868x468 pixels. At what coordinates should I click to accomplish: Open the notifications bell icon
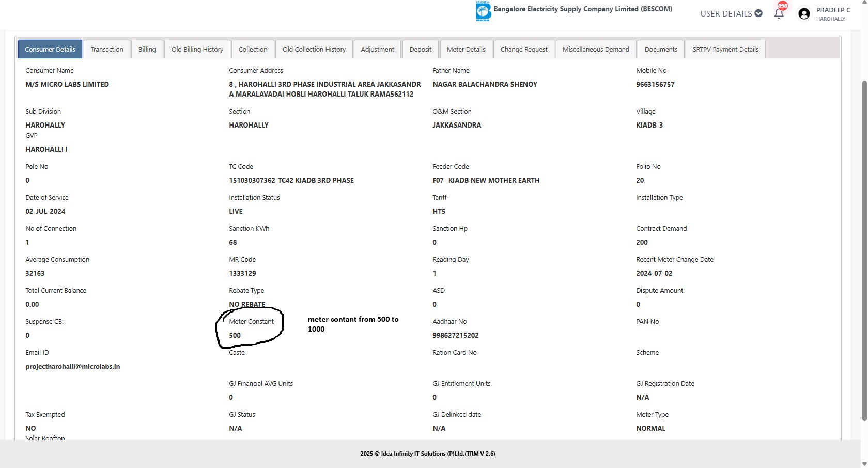(779, 13)
